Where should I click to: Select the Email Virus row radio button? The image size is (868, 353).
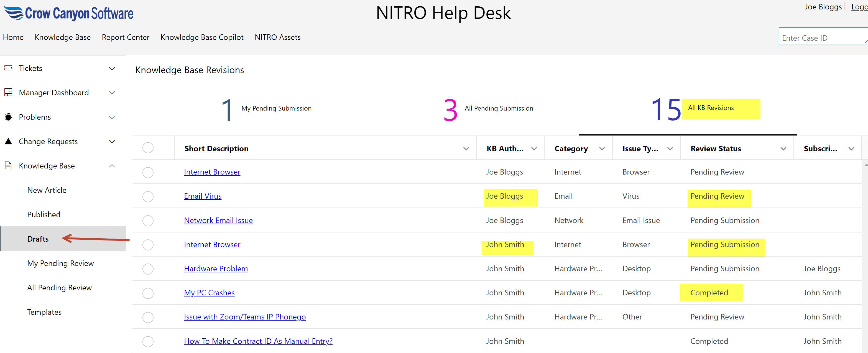pos(148,196)
